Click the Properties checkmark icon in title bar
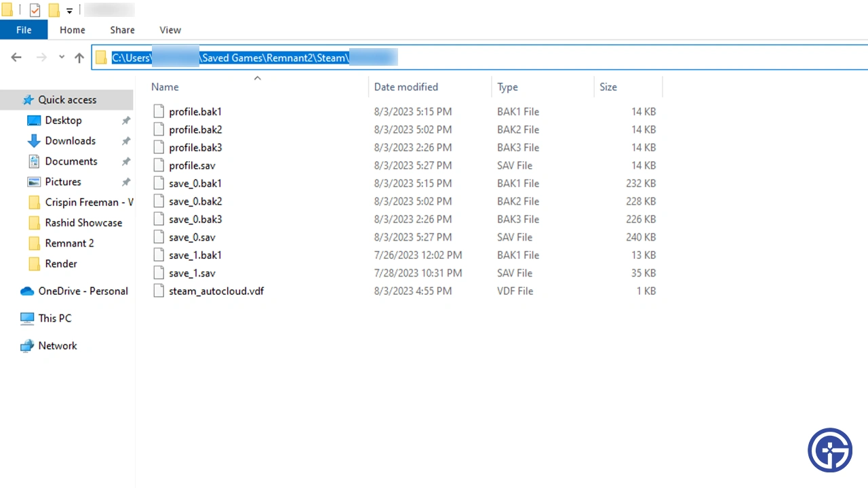 tap(35, 10)
